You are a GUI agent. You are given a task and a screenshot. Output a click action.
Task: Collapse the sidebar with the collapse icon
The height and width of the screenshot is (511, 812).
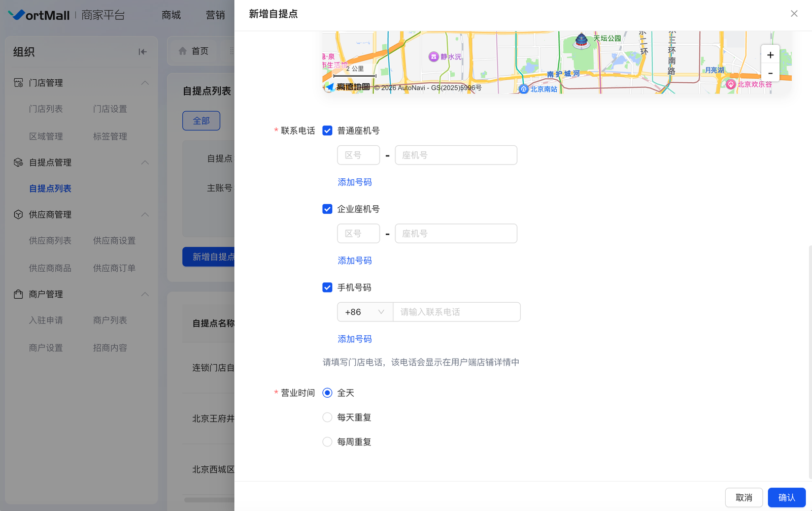[143, 52]
